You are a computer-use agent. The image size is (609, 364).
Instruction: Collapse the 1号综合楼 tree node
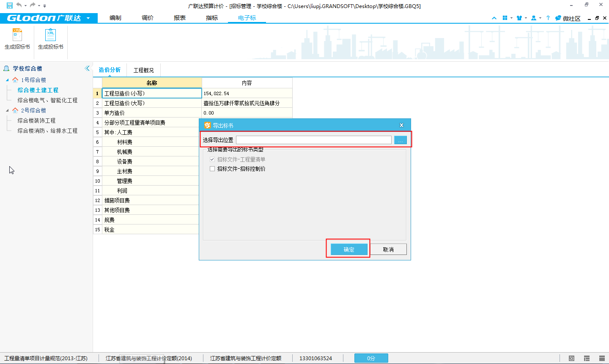(x=7, y=80)
